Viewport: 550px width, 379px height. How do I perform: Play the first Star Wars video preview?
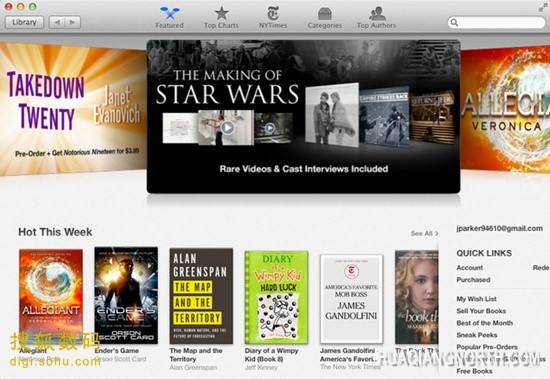pyautogui.click(x=227, y=127)
